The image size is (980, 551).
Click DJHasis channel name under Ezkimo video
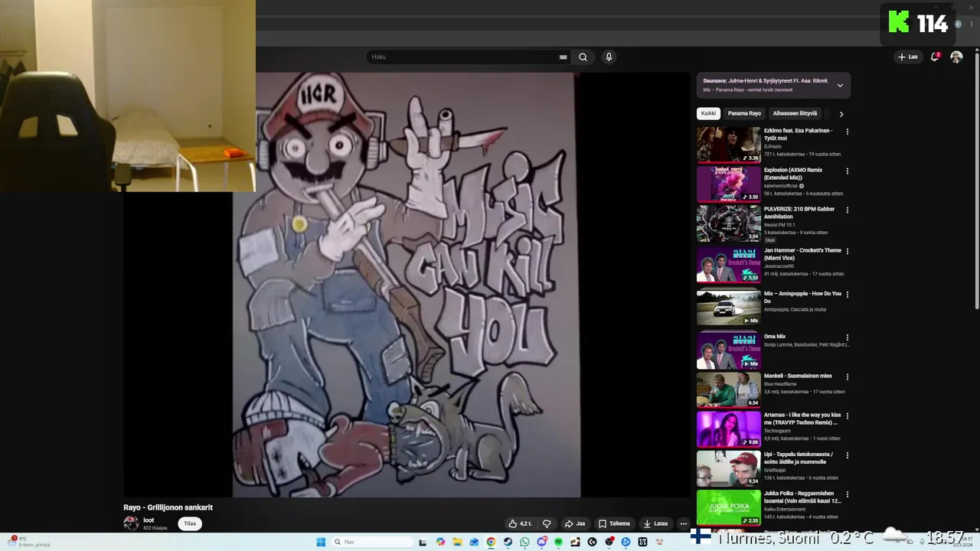point(773,146)
